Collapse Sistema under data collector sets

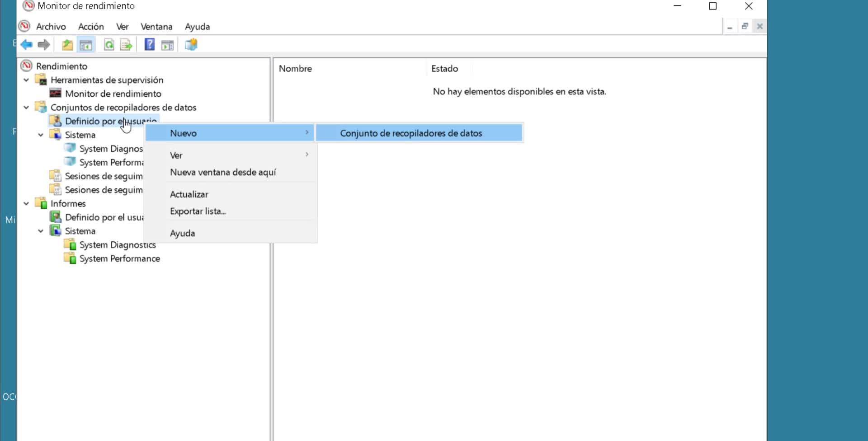point(41,135)
